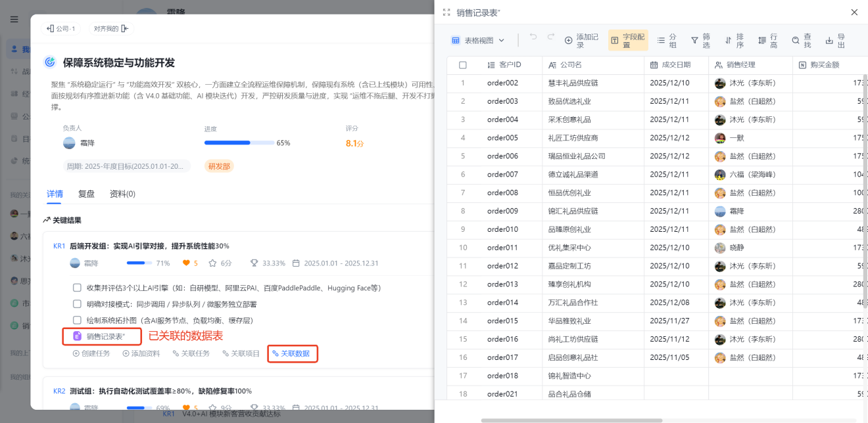Select the 2025/12/08 date cell
Screen dimensions: 868x423
coord(676,302)
